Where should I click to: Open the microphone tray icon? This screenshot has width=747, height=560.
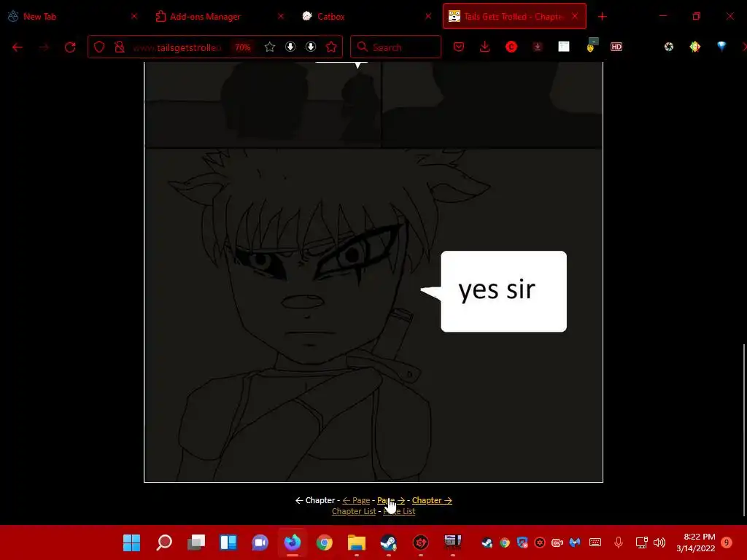pos(619,542)
